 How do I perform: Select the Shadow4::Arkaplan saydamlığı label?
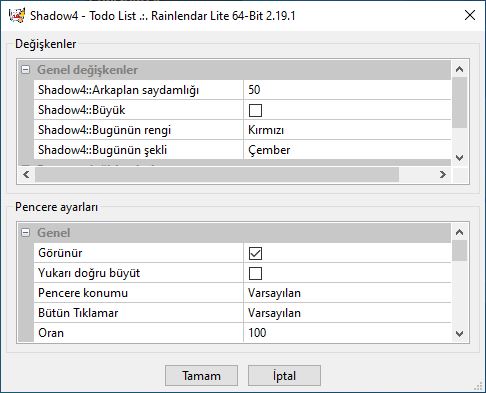click(x=118, y=90)
